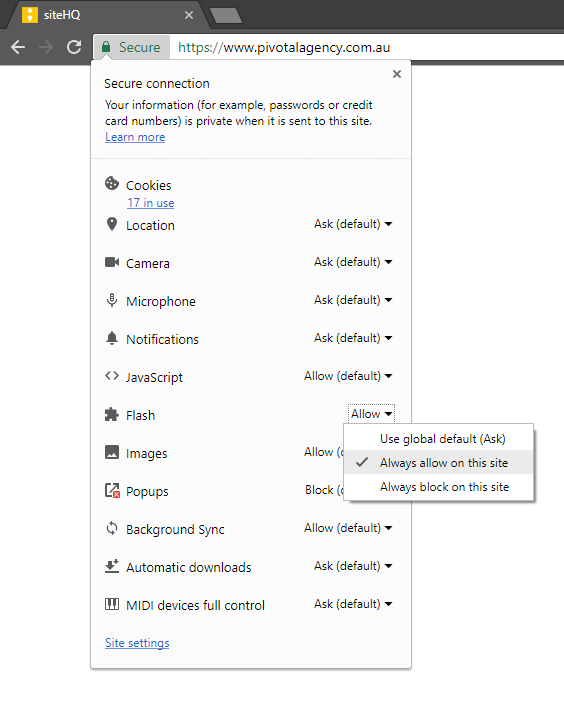Click the Learn more link
The width and height of the screenshot is (564, 703).
click(135, 137)
